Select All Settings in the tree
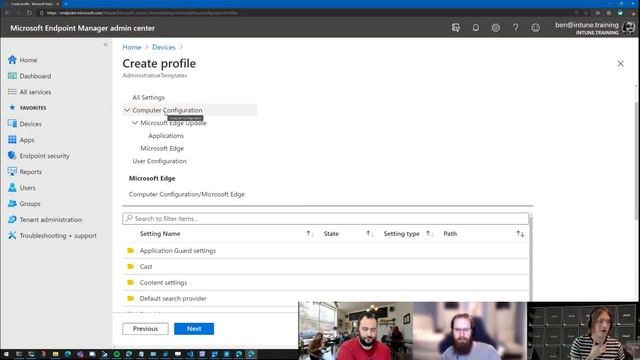 click(x=148, y=97)
